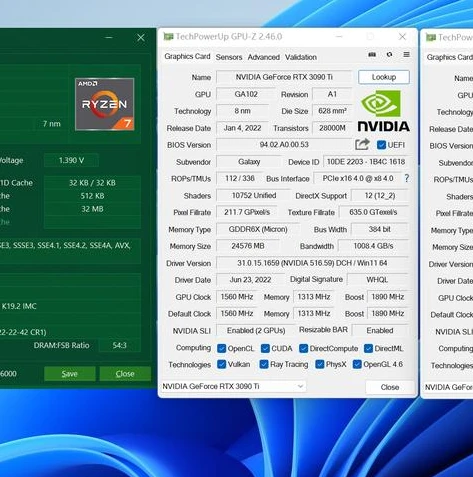This screenshot has width=473, height=477.
Task: Toggle the CUDA checkbox
Action: pos(265,348)
